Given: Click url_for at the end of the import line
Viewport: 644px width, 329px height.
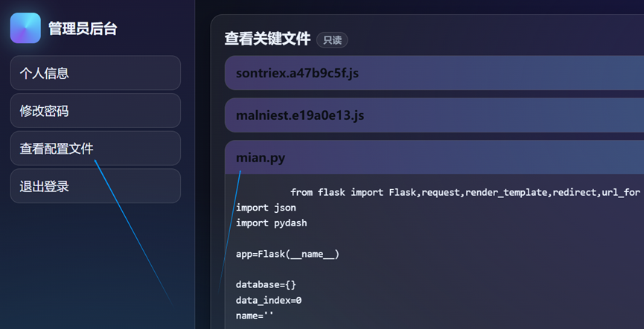Looking at the screenshot, I should tap(621, 192).
